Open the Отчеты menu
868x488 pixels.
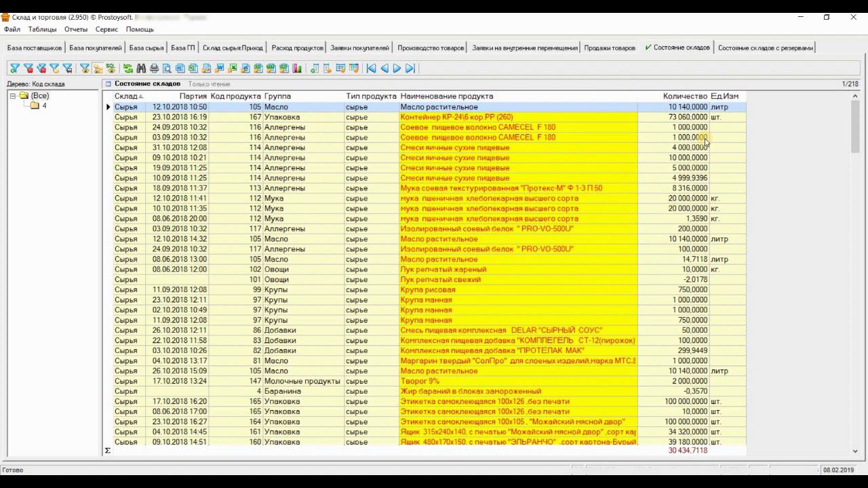pos(76,29)
